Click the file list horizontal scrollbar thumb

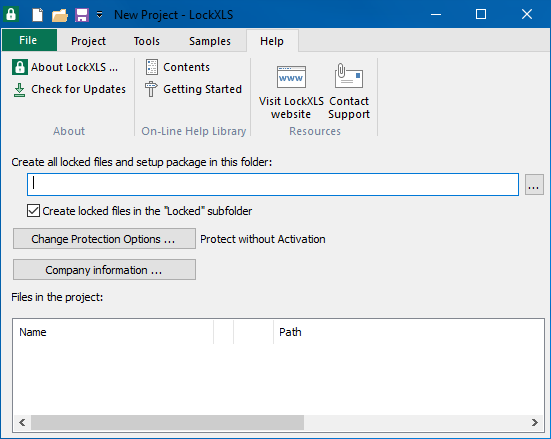[167, 422]
